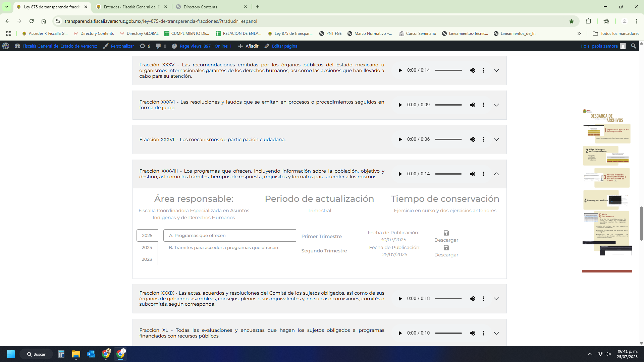Select the 2024 year tab
This screenshot has height=362, width=644.
click(147, 247)
